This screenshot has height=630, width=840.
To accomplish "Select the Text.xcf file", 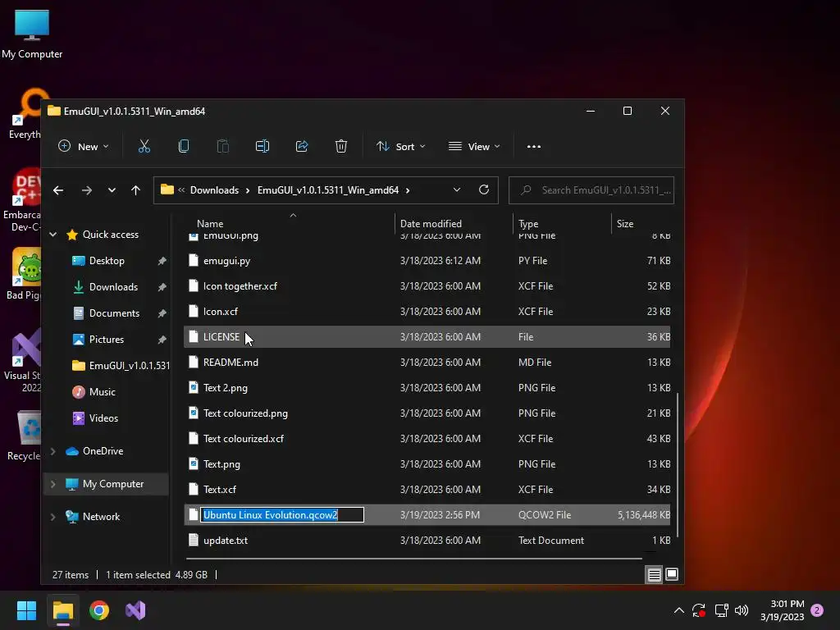I will [427, 490].
